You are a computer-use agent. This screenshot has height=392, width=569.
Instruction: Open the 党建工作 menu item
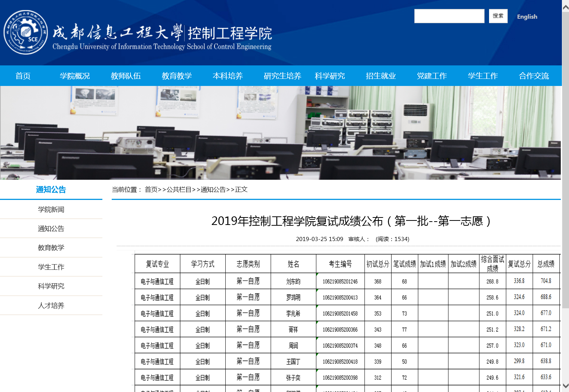pyautogui.click(x=432, y=76)
